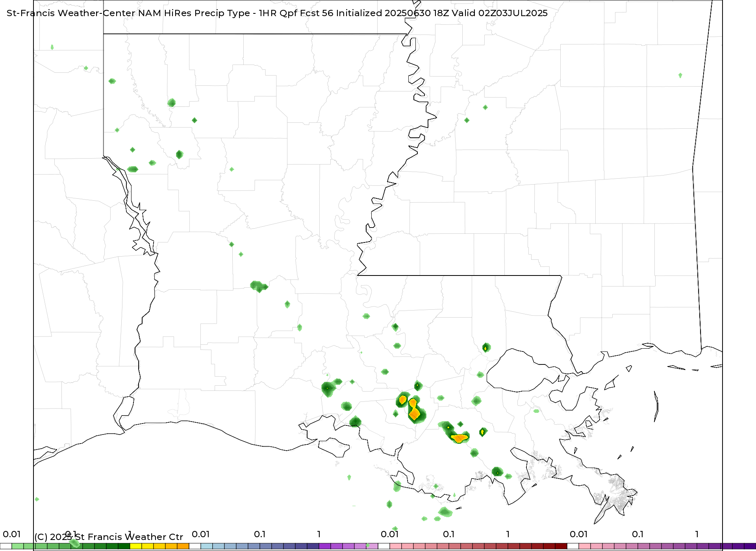
Task: Click the 1 label above the red scale
Action: pos(508,534)
